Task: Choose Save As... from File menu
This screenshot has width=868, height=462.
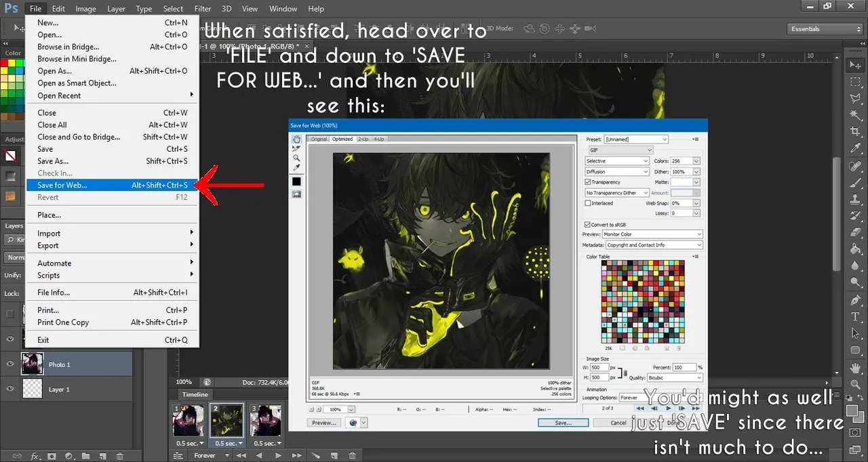Action: pyautogui.click(x=112, y=161)
